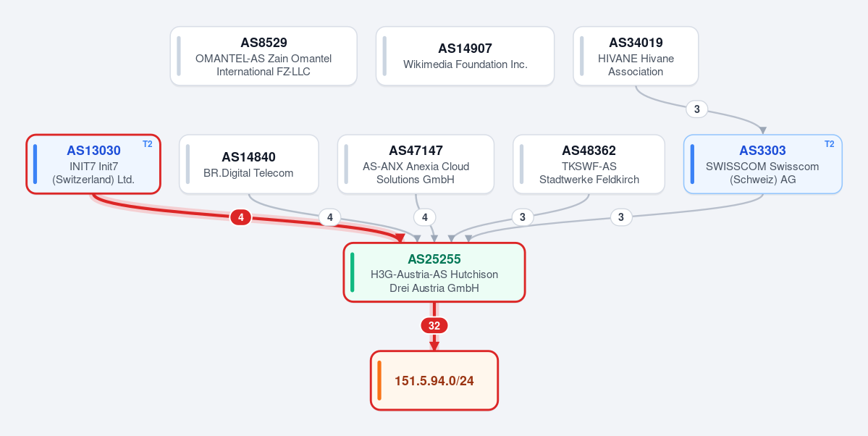Click the AS34019 HIVANE Association node
This screenshot has width=868, height=436.
click(x=636, y=56)
